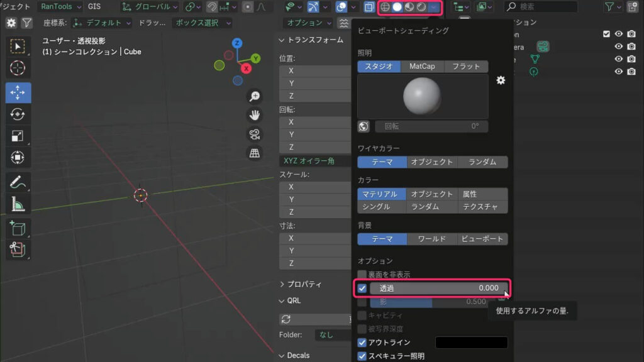644x362 pixels.
Task: Activate the combined Transform tool
Action: [18, 158]
